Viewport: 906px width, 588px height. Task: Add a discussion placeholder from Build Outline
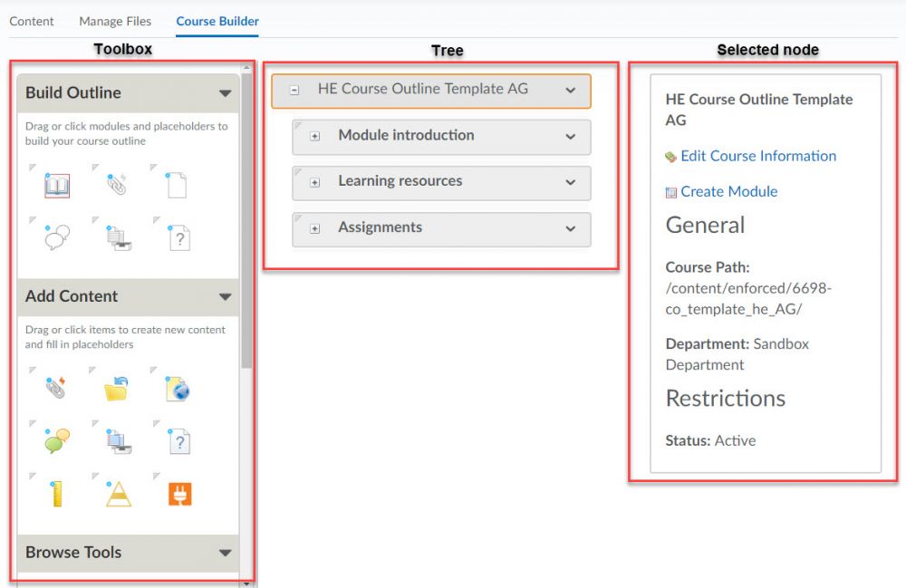point(57,237)
